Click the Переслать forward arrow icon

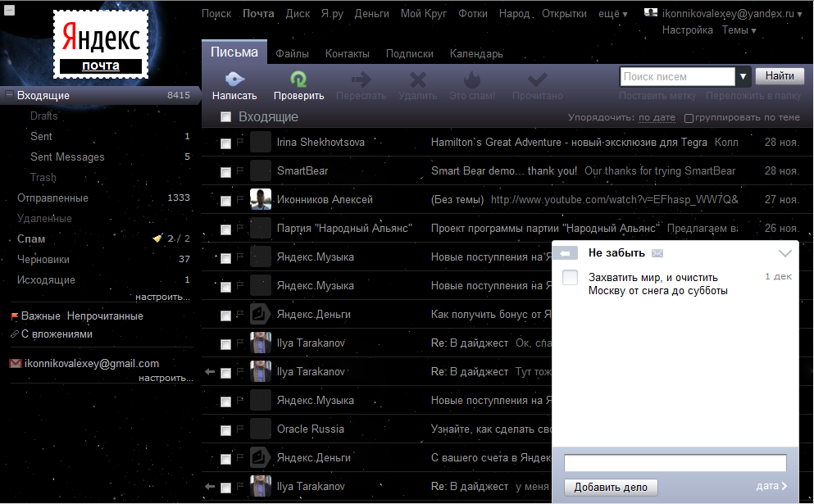click(x=361, y=79)
